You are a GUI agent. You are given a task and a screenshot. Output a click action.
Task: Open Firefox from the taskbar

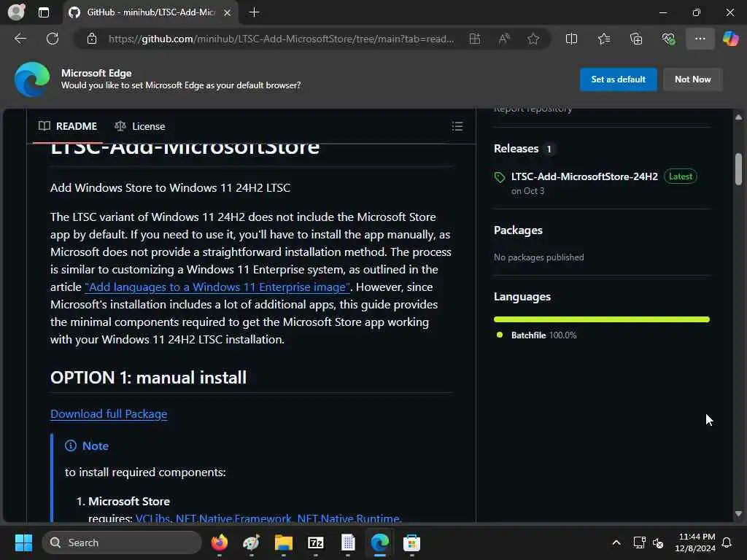[x=219, y=542]
